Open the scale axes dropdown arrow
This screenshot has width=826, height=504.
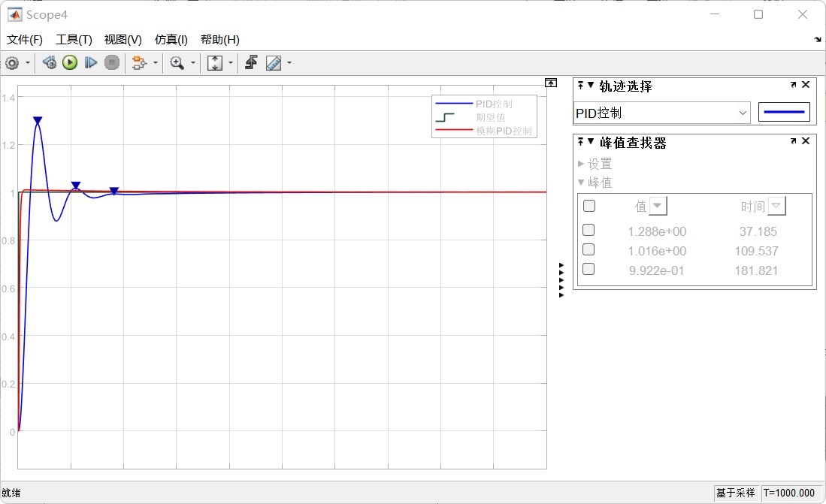[231, 63]
